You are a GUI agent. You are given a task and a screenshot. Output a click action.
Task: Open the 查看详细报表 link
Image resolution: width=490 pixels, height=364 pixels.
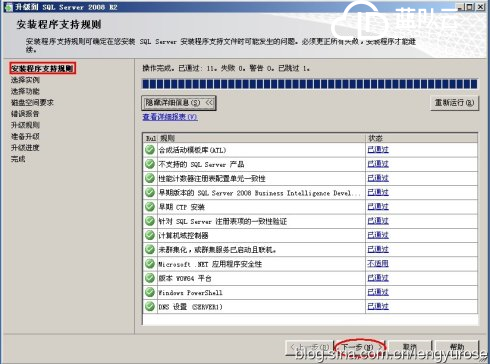click(x=170, y=117)
